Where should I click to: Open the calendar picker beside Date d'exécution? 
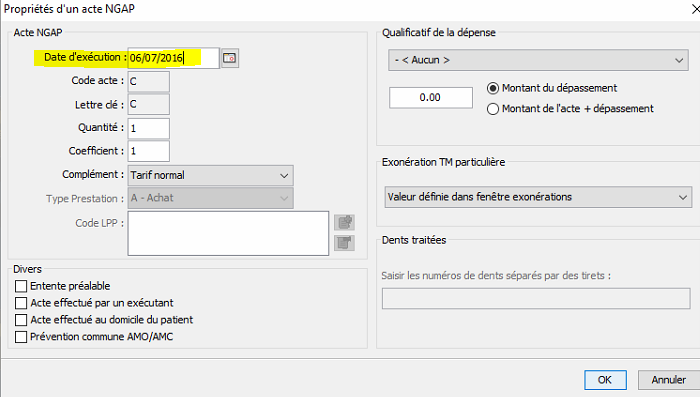click(x=230, y=58)
